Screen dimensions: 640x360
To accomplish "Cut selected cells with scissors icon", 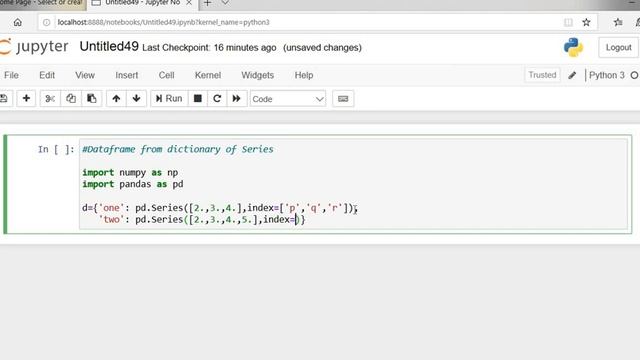I will pyautogui.click(x=50, y=98).
